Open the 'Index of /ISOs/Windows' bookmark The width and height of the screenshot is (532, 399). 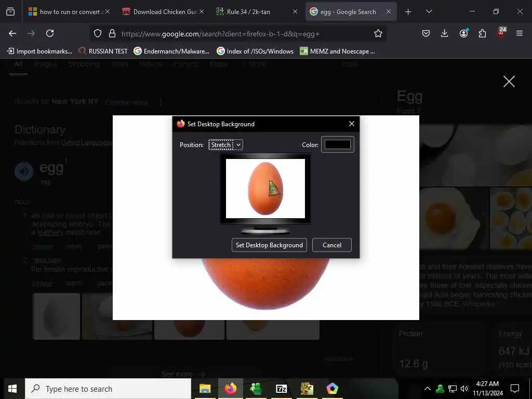point(255,51)
